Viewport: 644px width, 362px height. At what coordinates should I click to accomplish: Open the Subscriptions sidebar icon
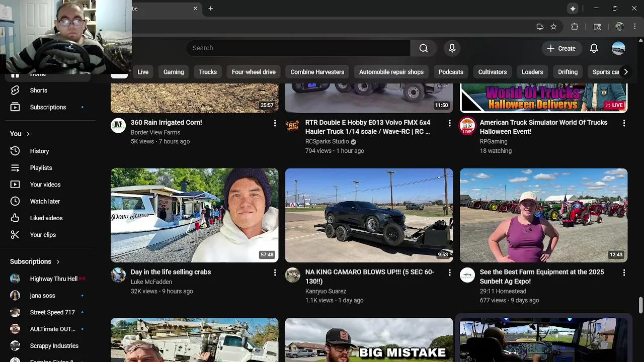(15, 107)
